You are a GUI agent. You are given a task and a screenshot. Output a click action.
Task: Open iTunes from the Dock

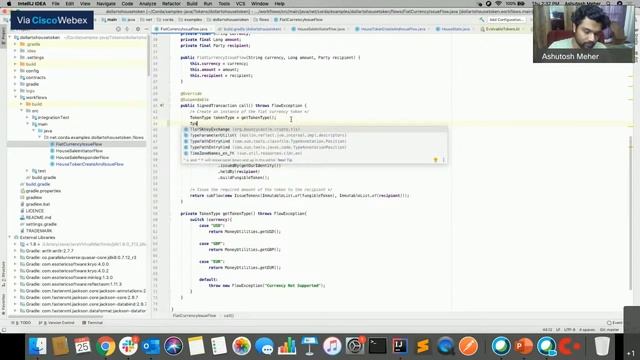[x=332, y=346]
